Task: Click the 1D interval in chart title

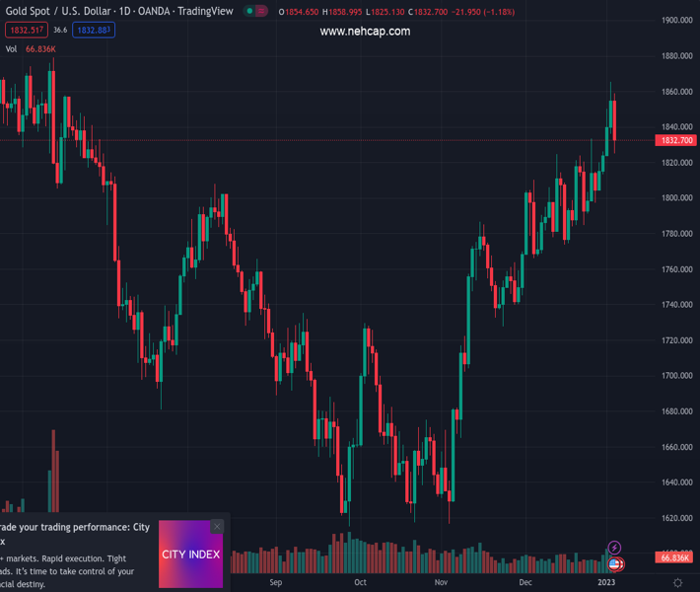Action: pos(123,12)
